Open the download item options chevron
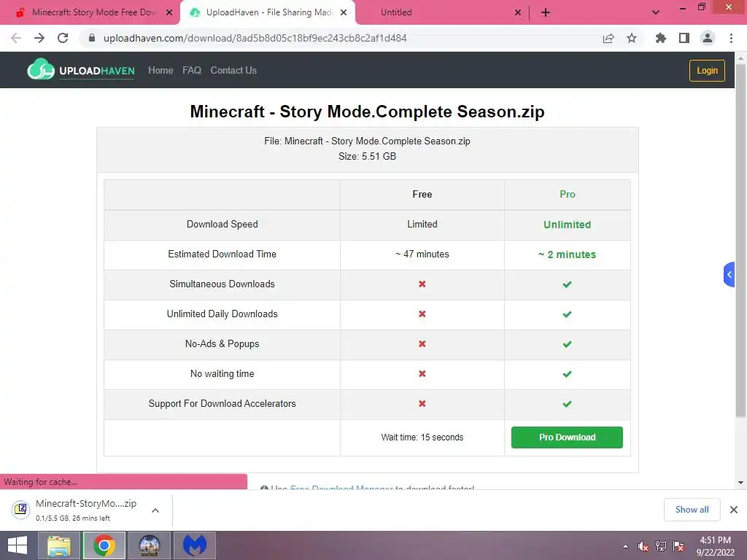Viewport: 747px width, 560px height. pos(155,510)
